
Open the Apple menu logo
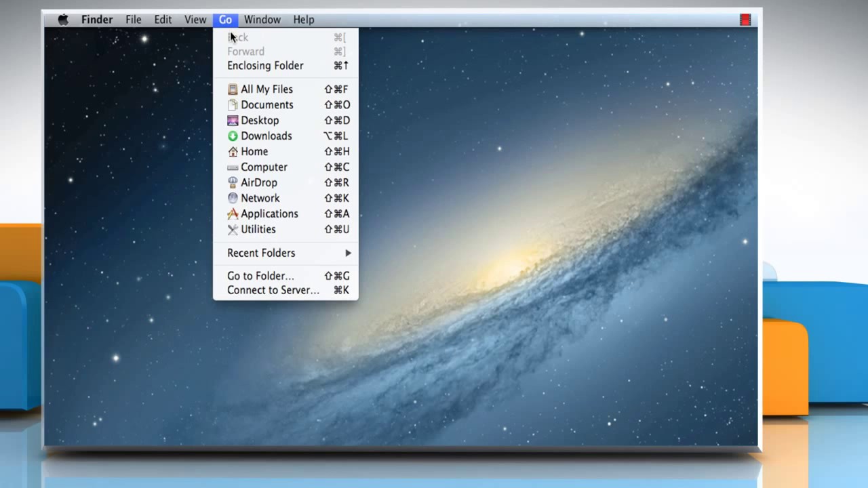[63, 20]
